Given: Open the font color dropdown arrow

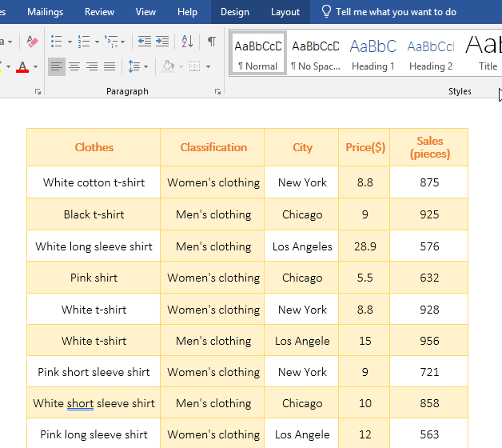Looking at the screenshot, I should (36, 66).
